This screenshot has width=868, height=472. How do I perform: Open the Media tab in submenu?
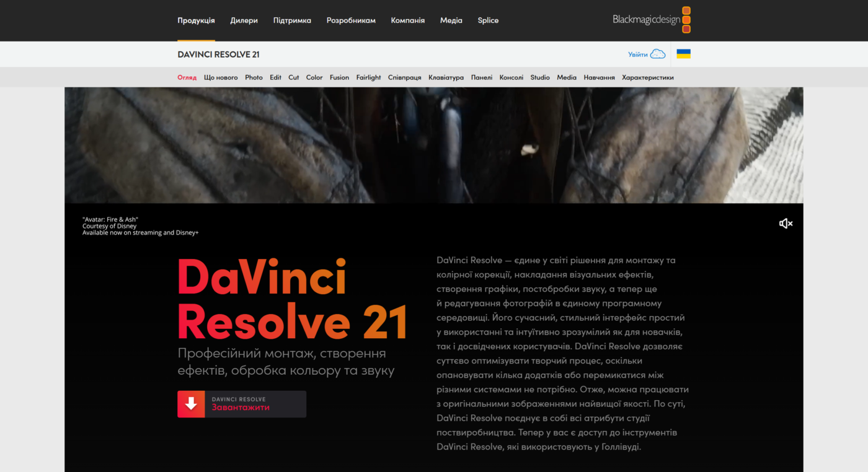567,77
